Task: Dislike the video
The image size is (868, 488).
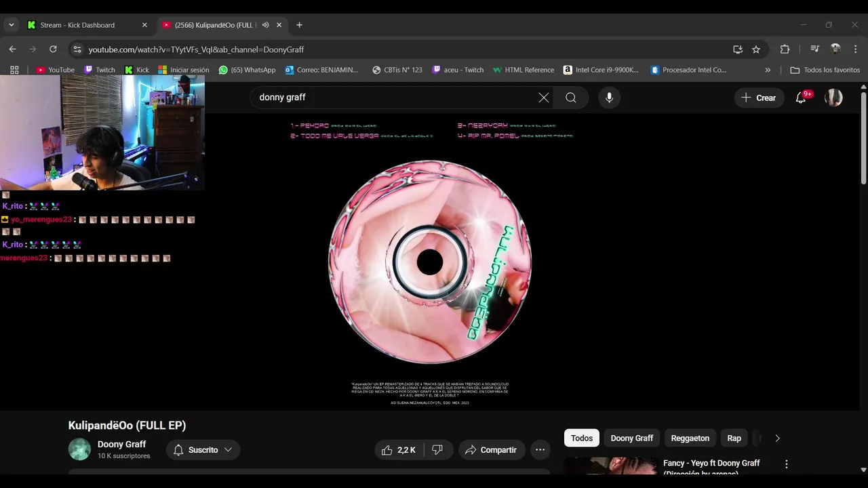Action: tap(437, 450)
